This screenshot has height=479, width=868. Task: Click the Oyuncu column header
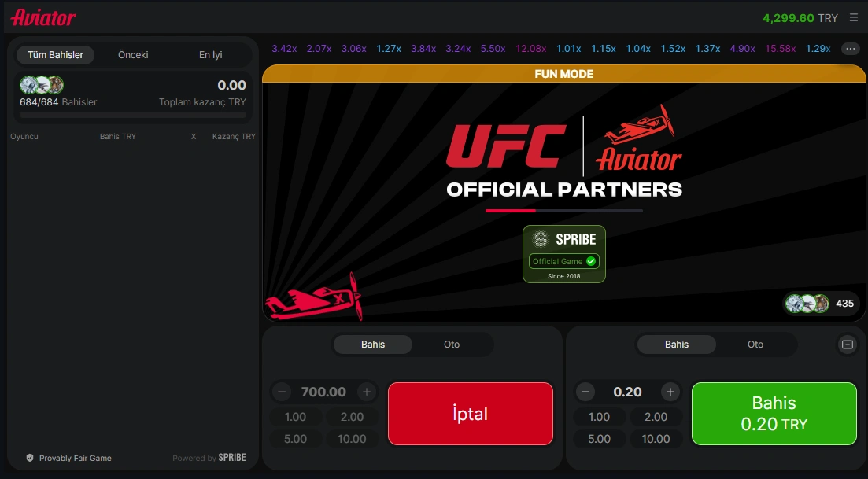tap(24, 136)
